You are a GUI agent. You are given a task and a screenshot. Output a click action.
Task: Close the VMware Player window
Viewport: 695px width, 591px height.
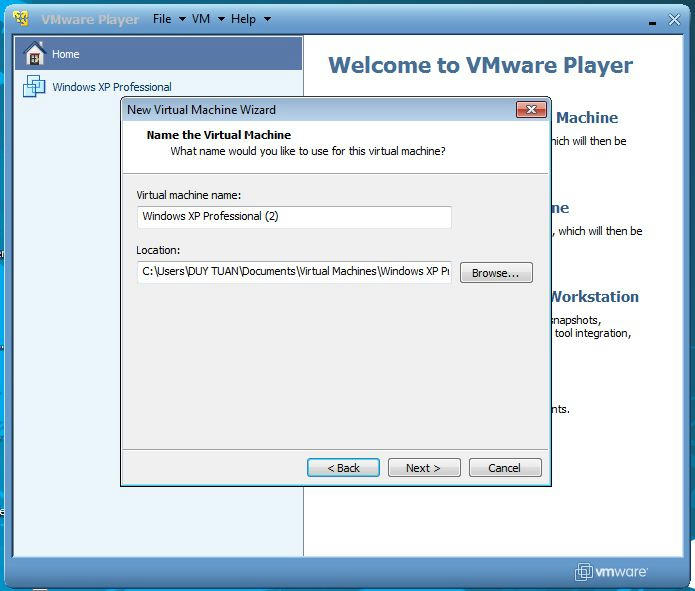tap(674, 20)
